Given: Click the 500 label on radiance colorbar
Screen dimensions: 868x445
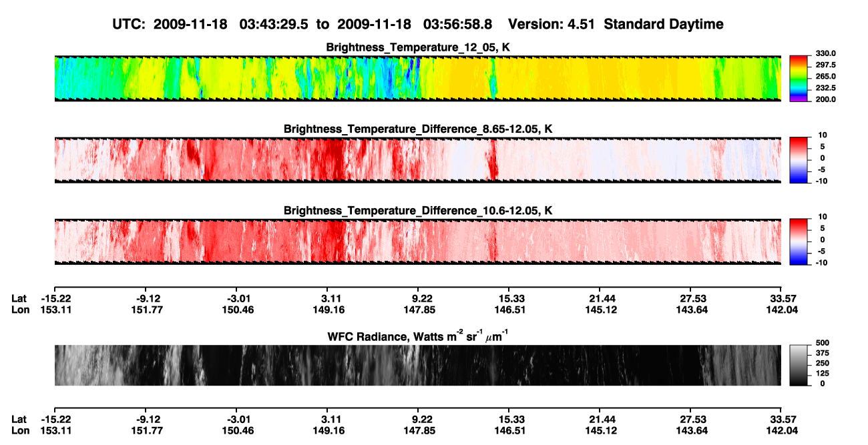Looking at the screenshot, I should (824, 342).
